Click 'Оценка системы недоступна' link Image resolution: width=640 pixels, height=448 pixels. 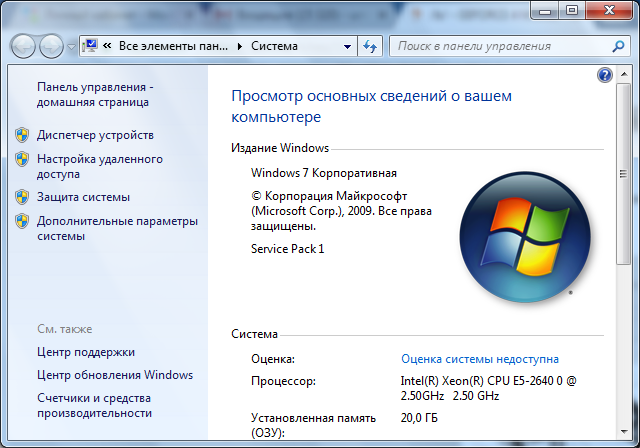tap(480, 359)
